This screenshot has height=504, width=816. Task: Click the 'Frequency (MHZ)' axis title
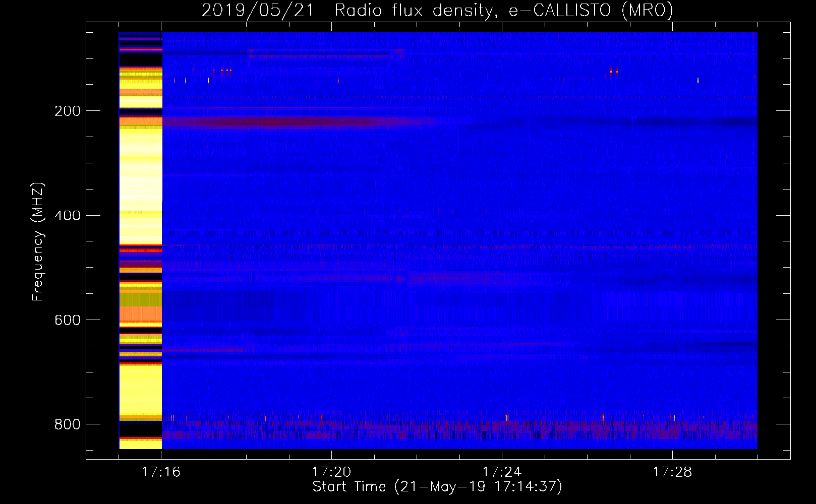38,242
